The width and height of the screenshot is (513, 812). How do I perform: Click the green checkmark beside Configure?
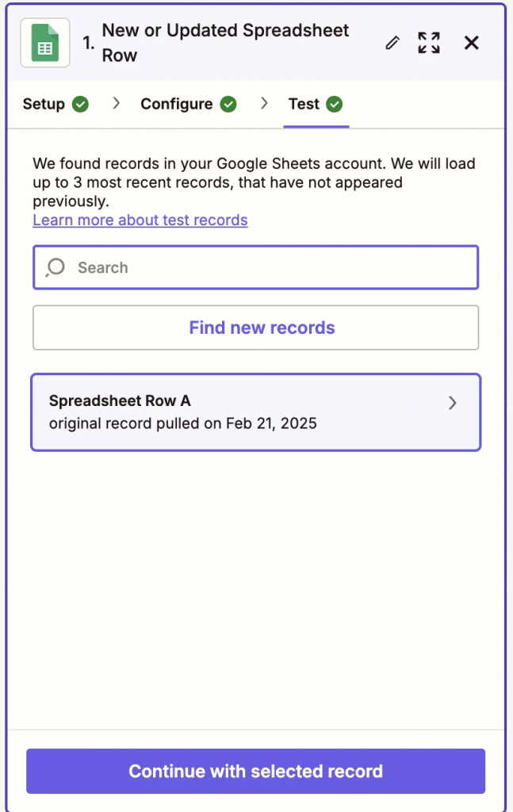(x=228, y=104)
